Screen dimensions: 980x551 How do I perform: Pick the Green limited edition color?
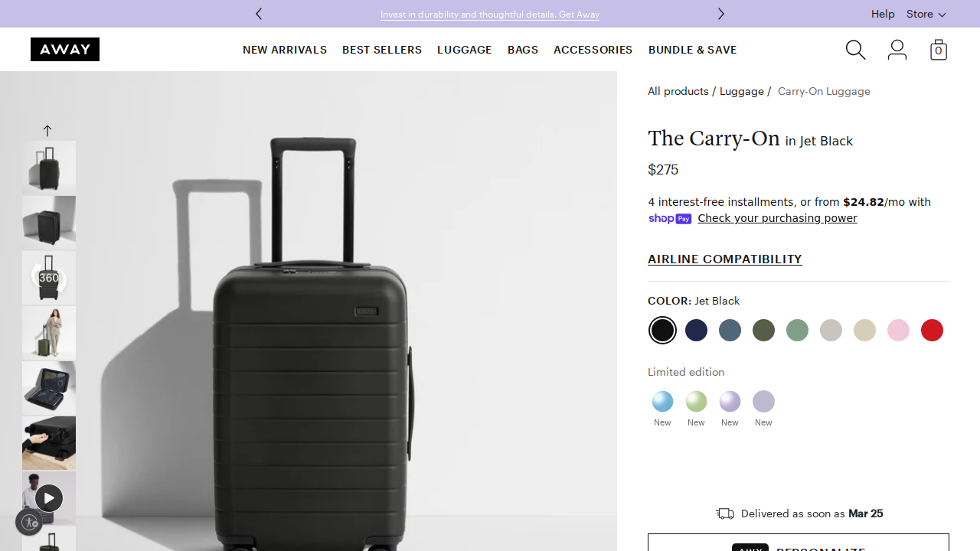(x=696, y=401)
